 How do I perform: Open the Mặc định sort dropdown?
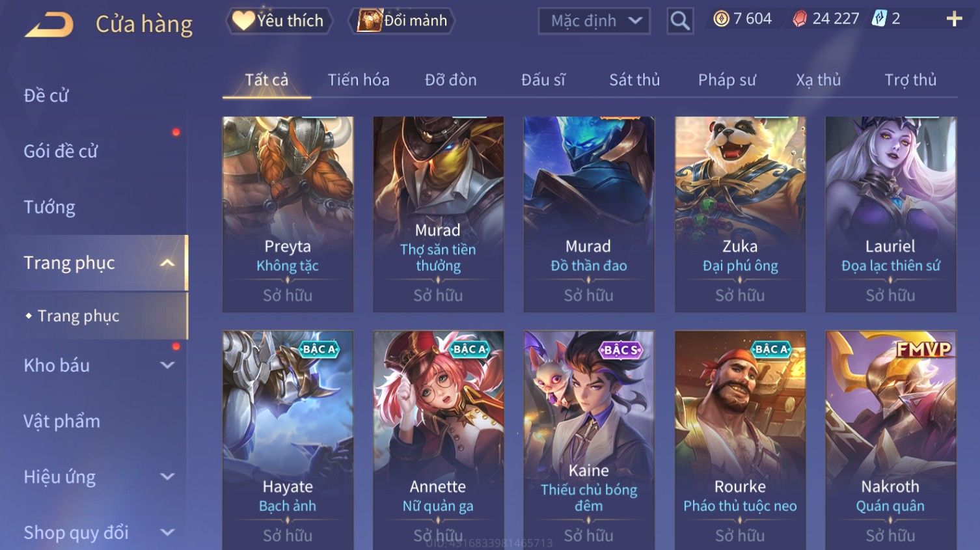point(594,21)
